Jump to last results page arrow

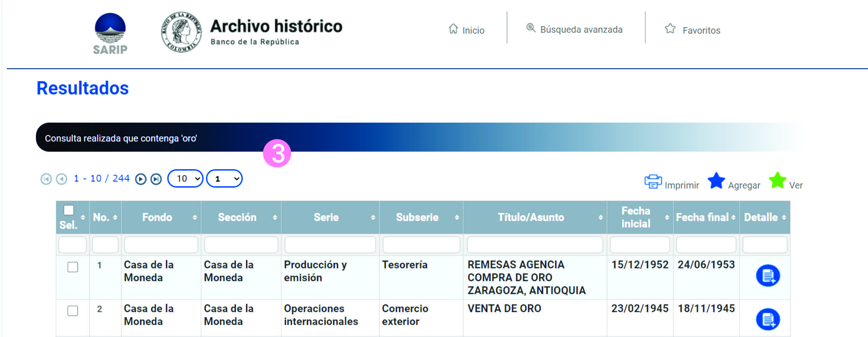click(156, 179)
